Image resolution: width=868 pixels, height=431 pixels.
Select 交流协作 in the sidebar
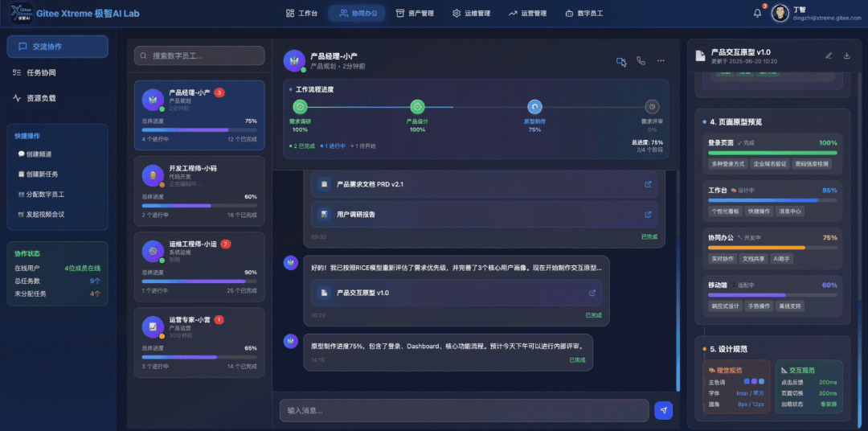click(58, 47)
